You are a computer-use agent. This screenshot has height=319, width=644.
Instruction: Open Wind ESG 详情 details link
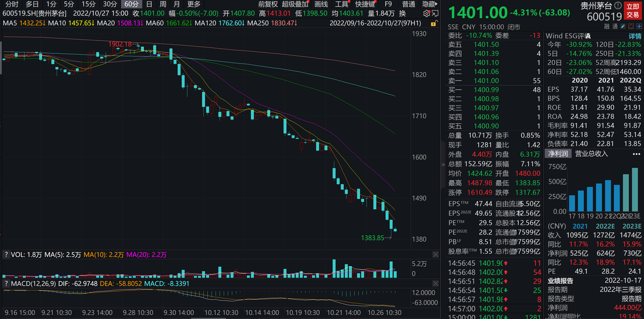pyautogui.click(x=635, y=36)
